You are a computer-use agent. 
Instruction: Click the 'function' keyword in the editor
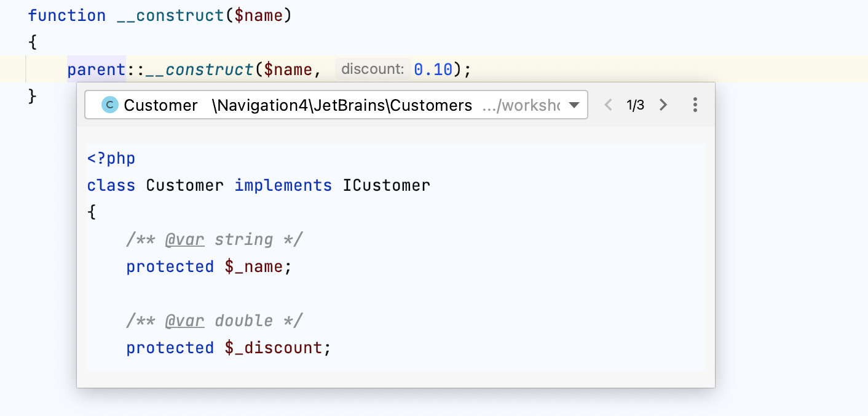click(67, 15)
